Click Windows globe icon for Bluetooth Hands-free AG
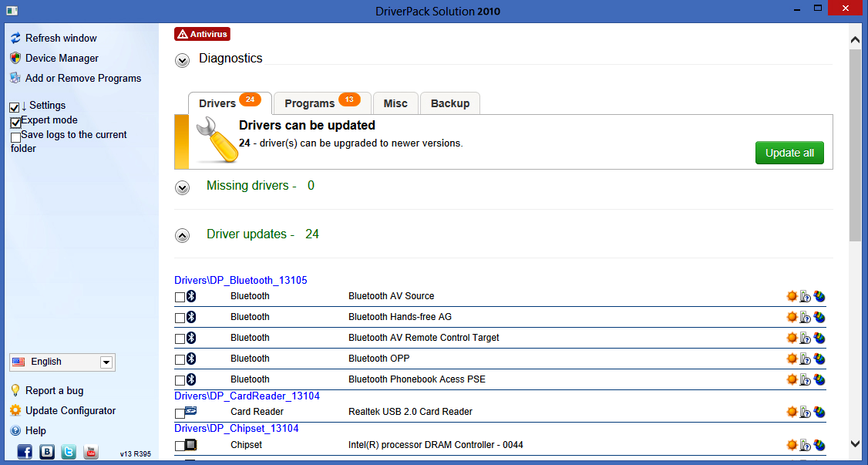The width and height of the screenshot is (868, 465). [x=819, y=317]
